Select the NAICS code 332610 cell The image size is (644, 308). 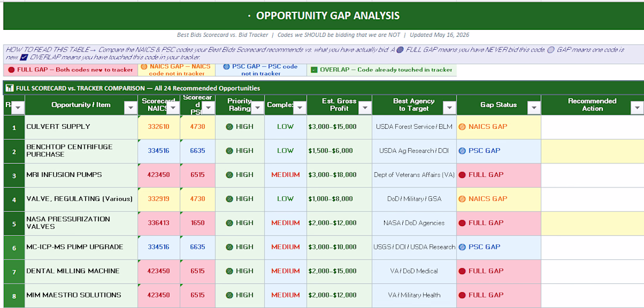point(159,127)
